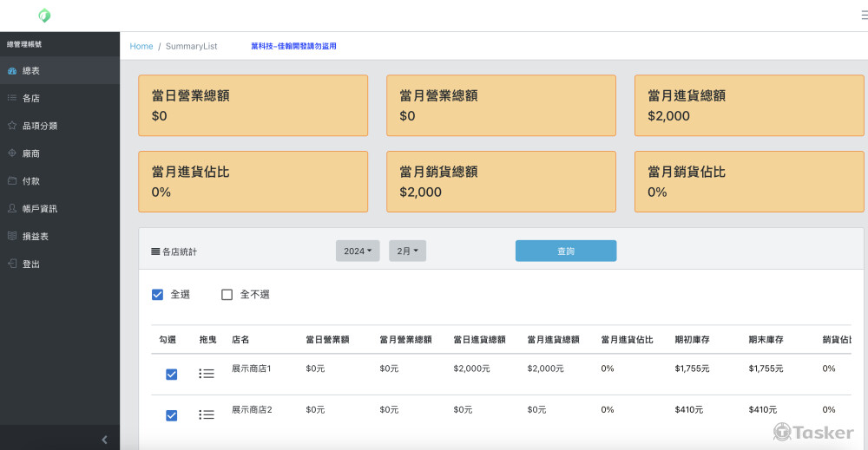Open the 2月 month dropdown

click(407, 251)
